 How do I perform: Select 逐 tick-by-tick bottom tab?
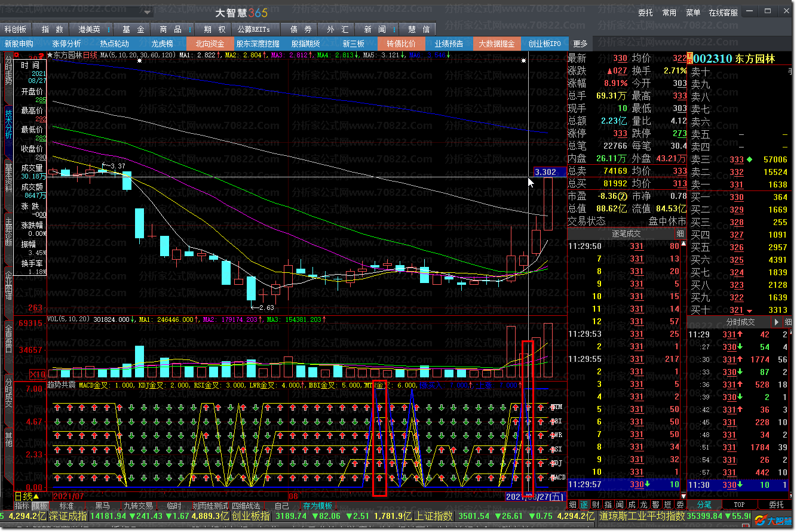click(x=584, y=505)
